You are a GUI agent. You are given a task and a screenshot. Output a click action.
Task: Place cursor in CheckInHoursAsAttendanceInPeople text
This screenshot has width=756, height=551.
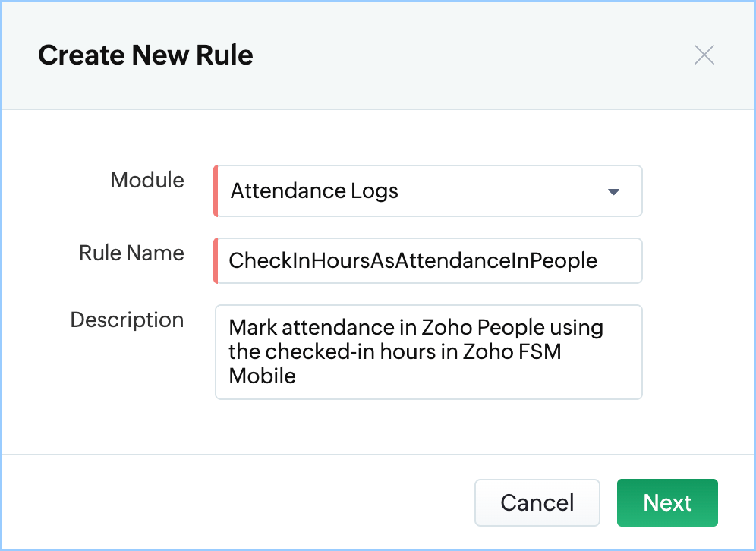coord(413,260)
